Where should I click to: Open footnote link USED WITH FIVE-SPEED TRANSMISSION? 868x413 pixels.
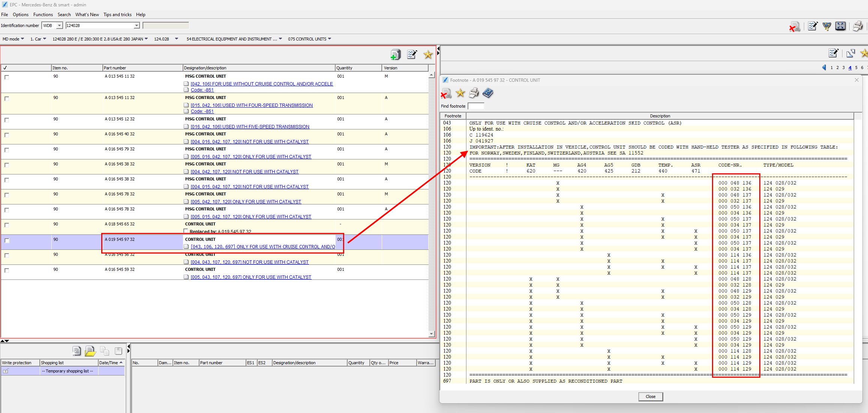click(250, 127)
